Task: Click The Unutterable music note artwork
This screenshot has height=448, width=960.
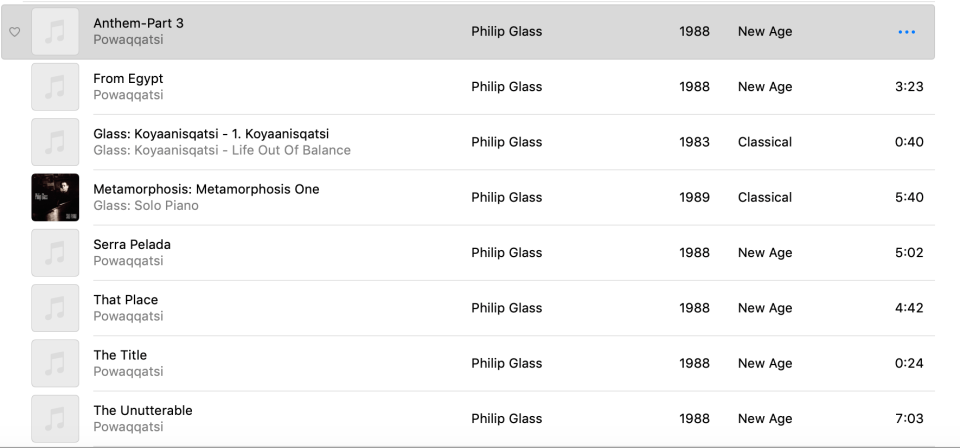Action: click(x=55, y=419)
